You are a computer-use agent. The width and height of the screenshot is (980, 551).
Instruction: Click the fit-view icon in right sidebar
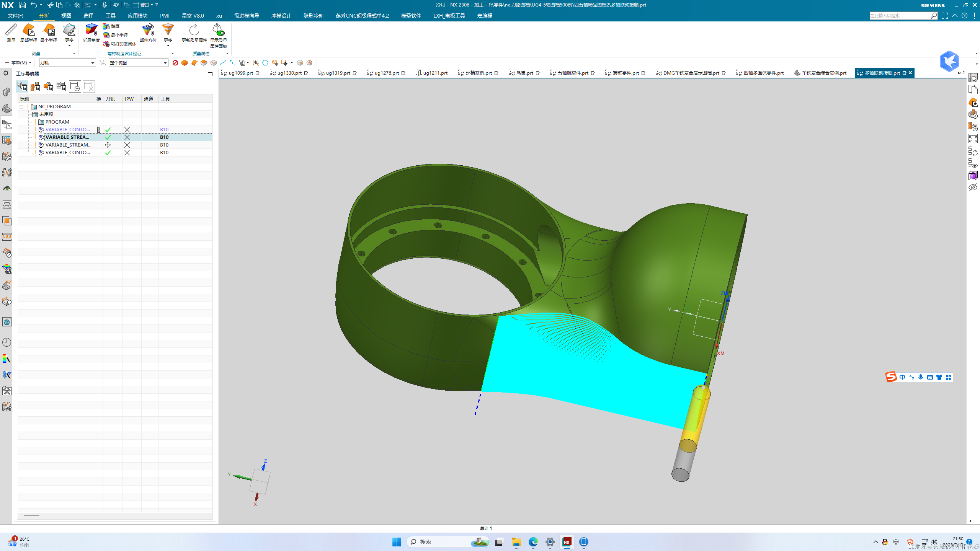(x=973, y=139)
